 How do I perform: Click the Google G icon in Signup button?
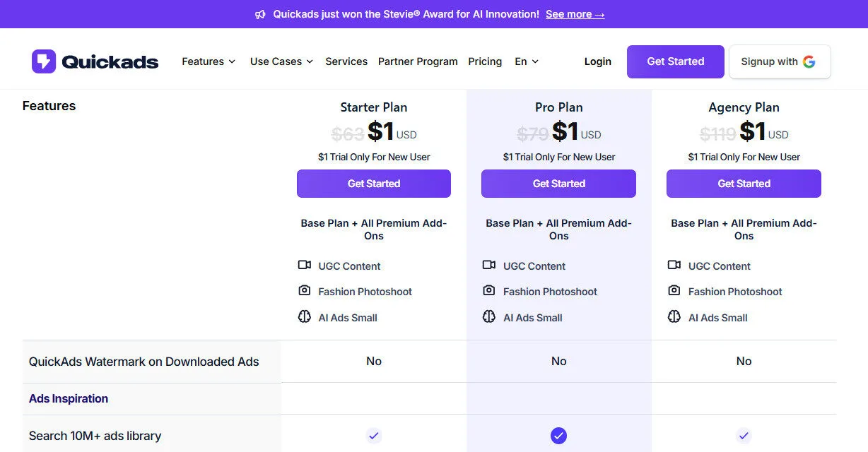[x=811, y=61]
